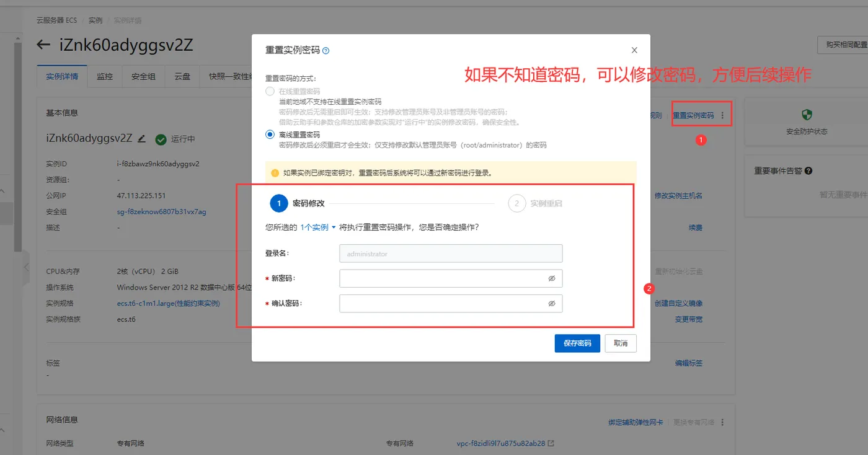The width and height of the screenshot is (868, 455).
Task: Select the 离线重置密码 radio option
Action: tap(270, 135)
